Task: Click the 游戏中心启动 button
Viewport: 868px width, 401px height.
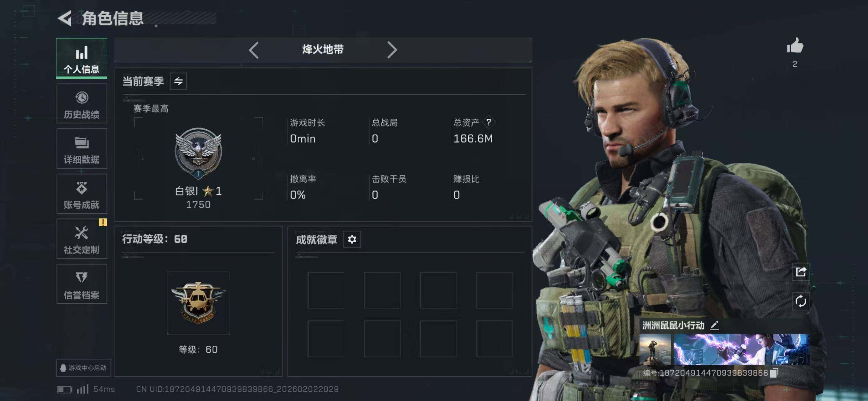Action: click(84, 368)
